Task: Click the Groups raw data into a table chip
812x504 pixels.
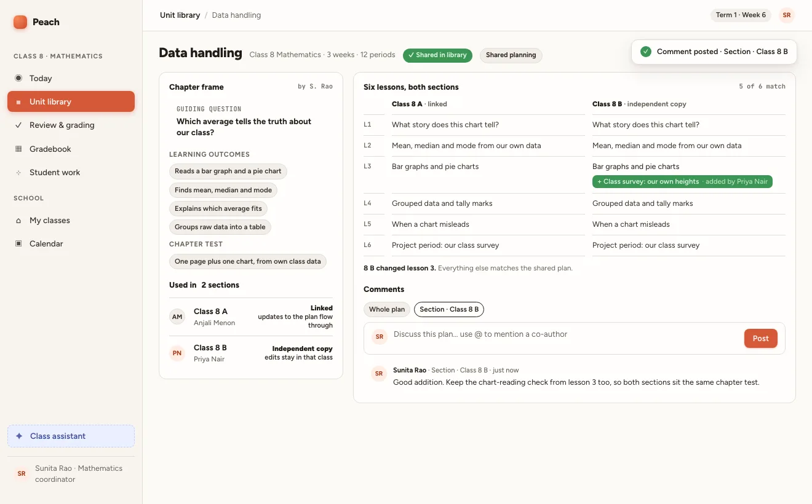Action: pos(220,227)
